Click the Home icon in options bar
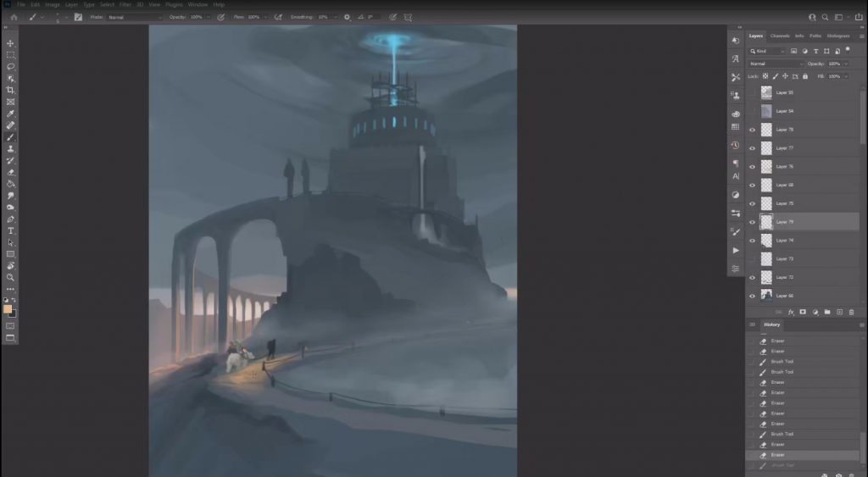This screenshot has width=868, height=477. pos(14,17)
